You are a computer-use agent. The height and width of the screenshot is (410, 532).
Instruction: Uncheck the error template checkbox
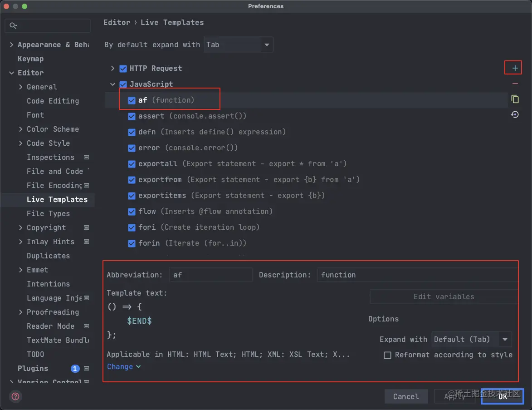(132, 148)
